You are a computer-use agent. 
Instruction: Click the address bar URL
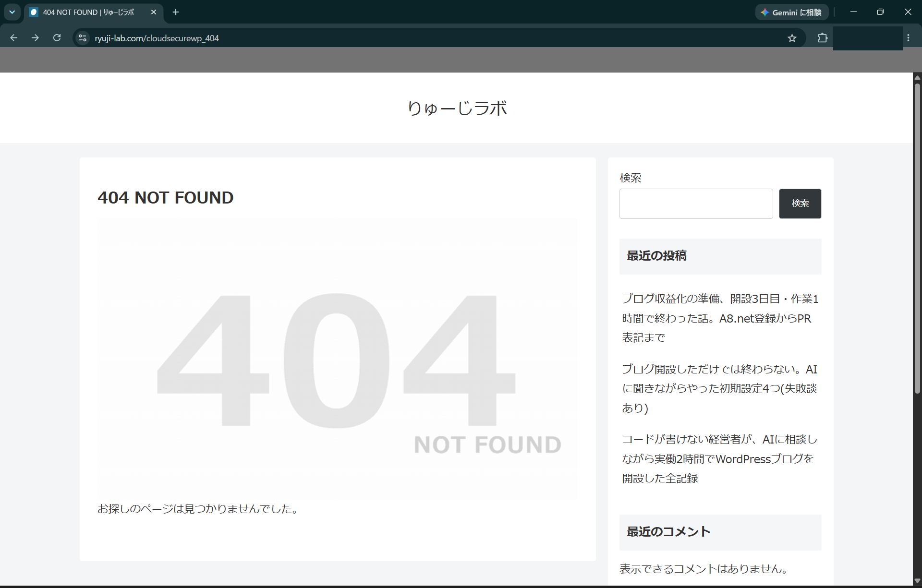click(x=157, y=38)
